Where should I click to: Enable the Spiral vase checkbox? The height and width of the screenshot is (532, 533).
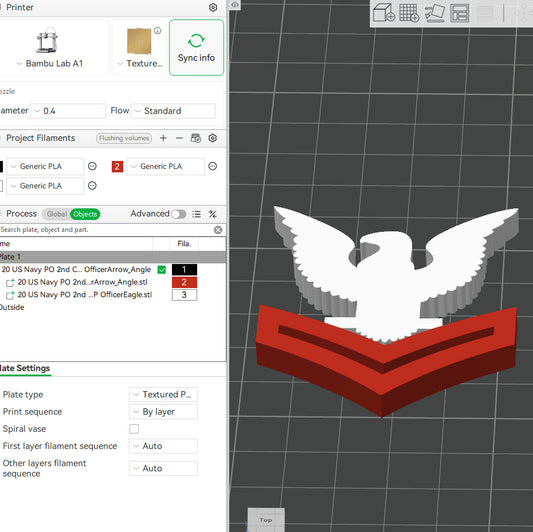pos(134,429)
